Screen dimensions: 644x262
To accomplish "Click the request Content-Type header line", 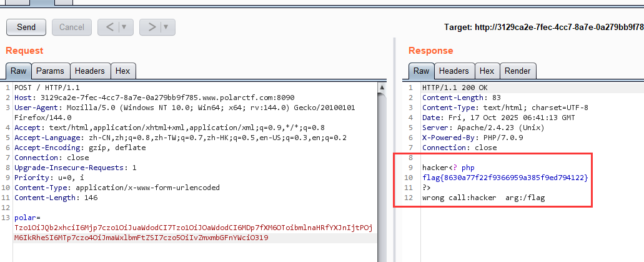I will [x=117, y=188].
